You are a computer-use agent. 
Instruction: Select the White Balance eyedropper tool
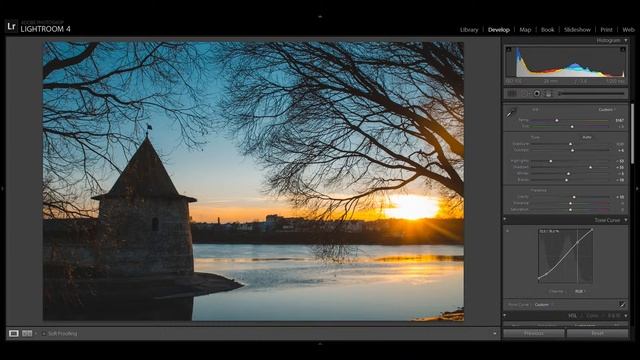pos(511,113)
